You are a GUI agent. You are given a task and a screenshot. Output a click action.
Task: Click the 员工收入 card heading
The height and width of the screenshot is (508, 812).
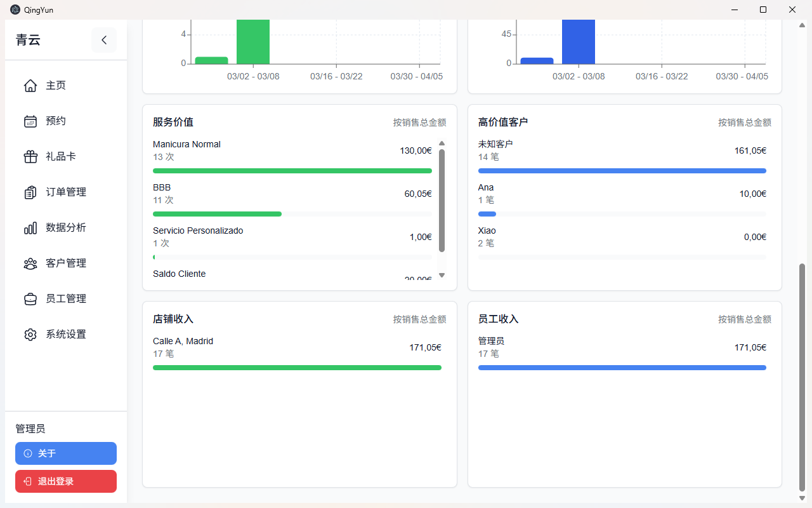[499, 319]
